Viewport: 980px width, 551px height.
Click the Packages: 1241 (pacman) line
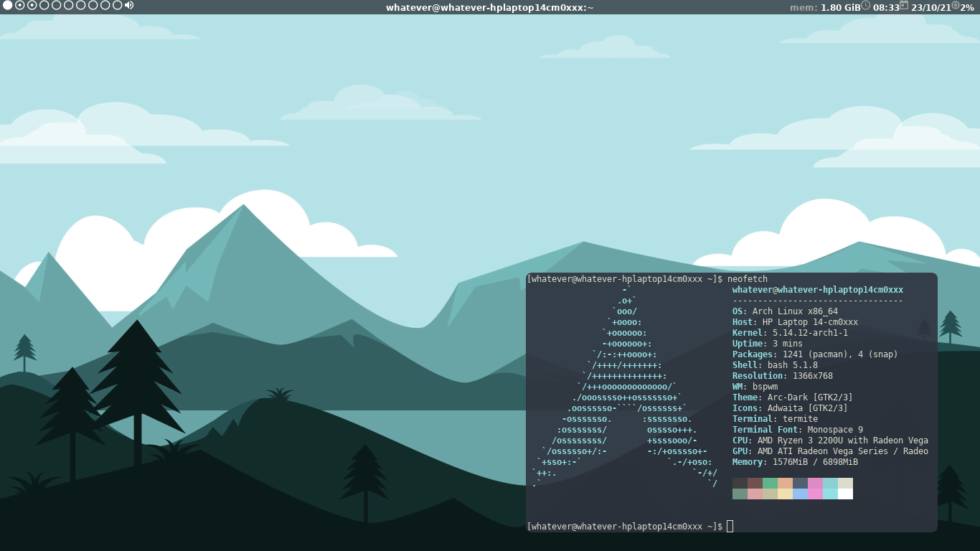[815, 354]
